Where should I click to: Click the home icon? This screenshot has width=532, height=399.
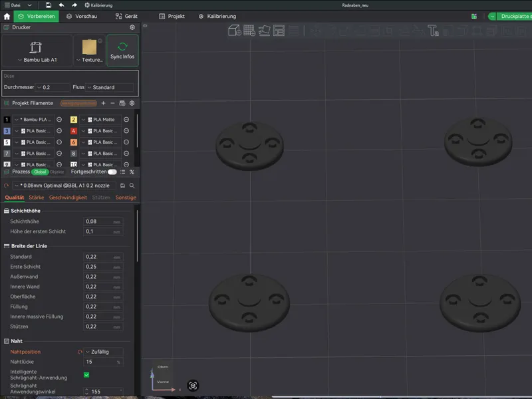[7, 16]
